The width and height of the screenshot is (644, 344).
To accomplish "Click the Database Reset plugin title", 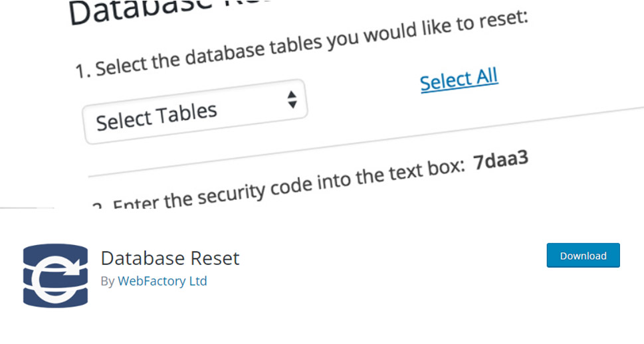I will pyautogui.click(x=170, y=258).
